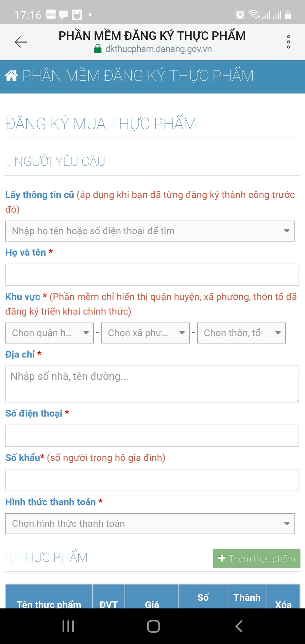Focus the 'Số điện thoại' field
This screenshot has width=305, height=644.
[152, 436]
